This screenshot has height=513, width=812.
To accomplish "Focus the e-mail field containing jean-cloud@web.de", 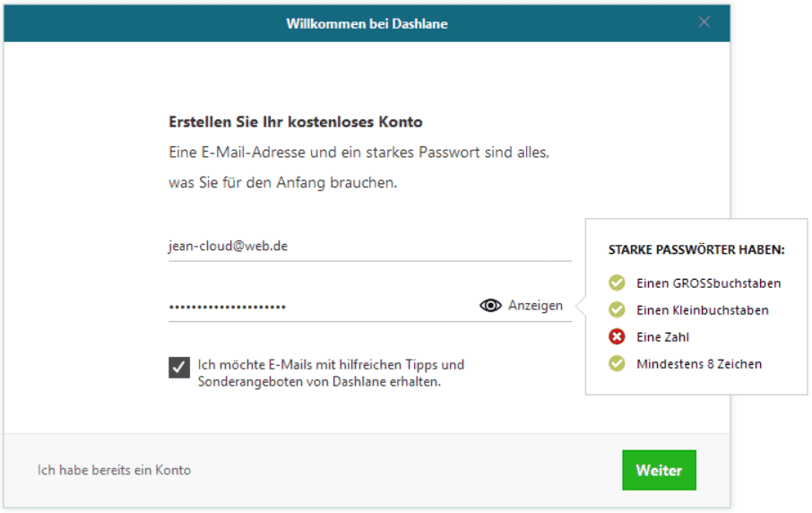I will click(370, 246).
